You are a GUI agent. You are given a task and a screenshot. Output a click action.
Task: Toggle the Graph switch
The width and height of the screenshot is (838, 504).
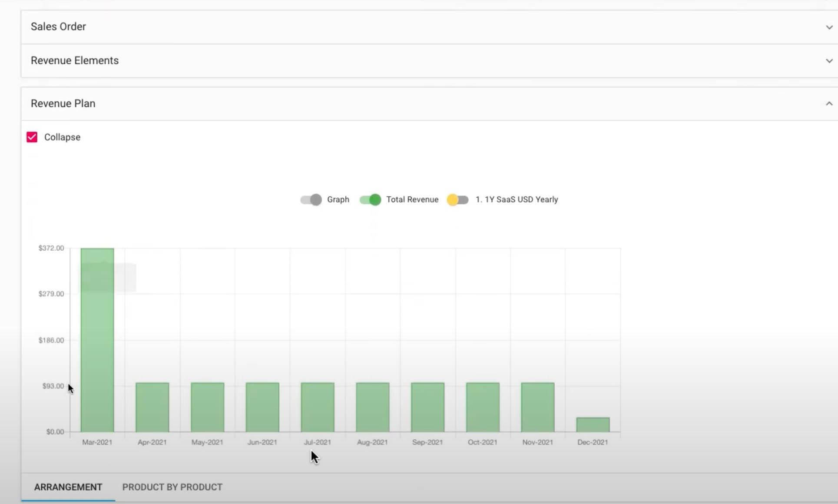pos(311,200)
